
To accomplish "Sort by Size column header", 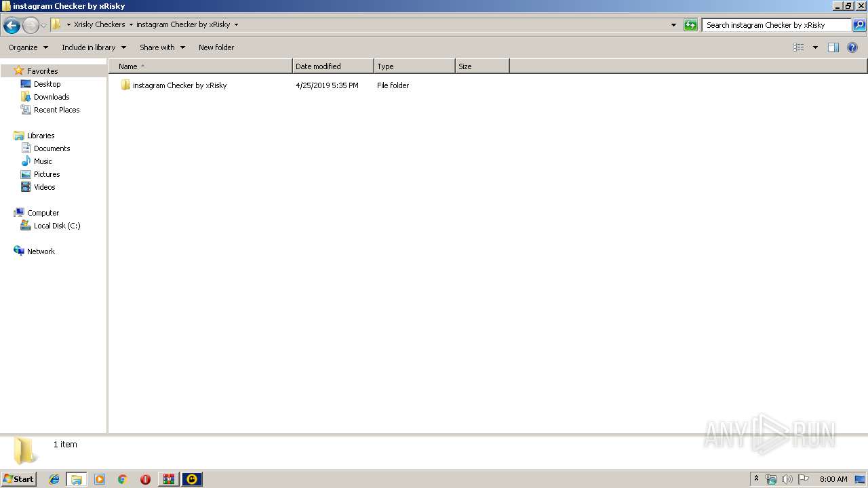I will point(482,66).
